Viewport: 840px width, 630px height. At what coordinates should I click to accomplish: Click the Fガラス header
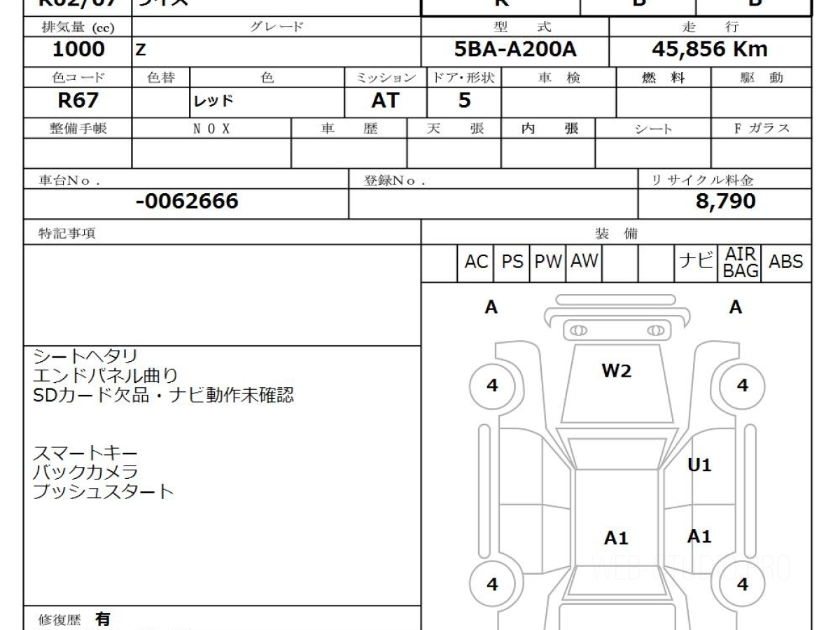coord(762,129)
